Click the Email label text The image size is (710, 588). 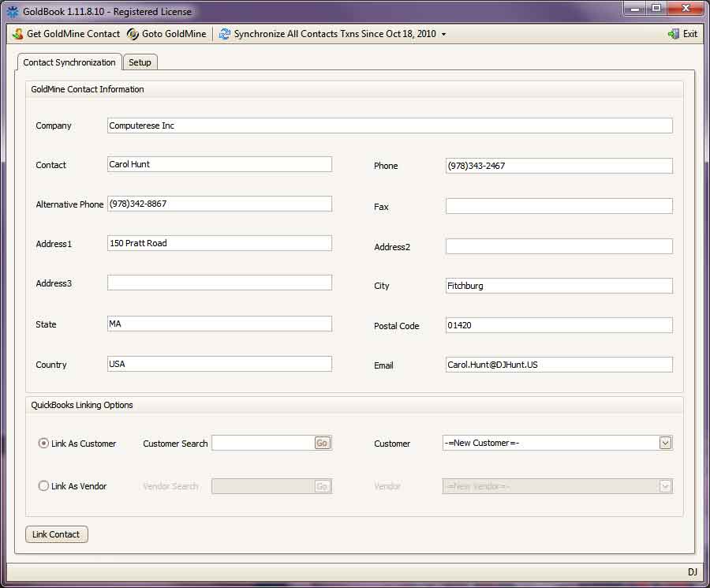point(383,365)
